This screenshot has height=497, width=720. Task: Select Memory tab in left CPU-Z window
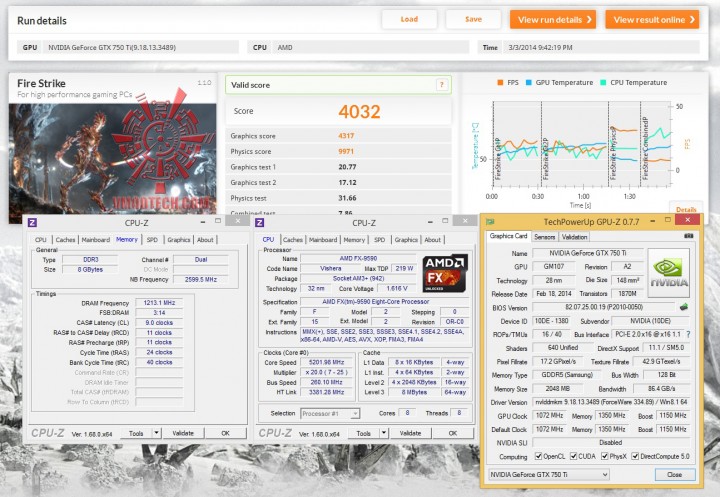point(127,239)
